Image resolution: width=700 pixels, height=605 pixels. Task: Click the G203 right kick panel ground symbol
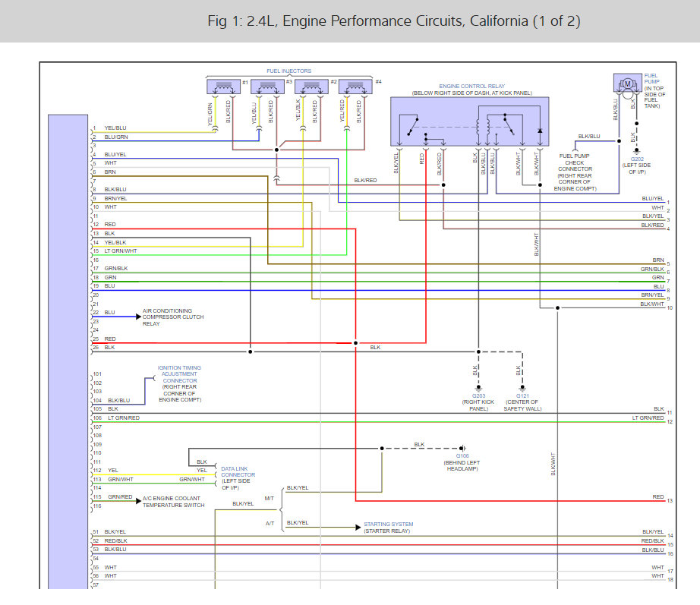(x=478, y=388)
